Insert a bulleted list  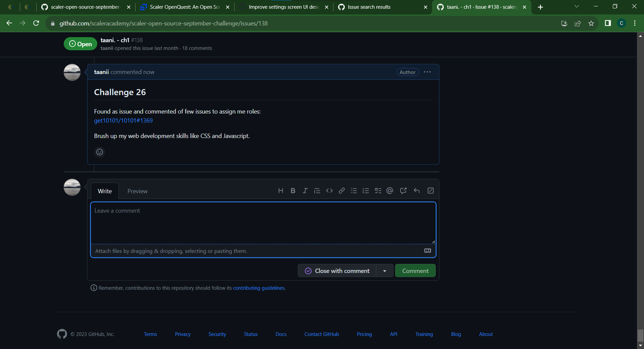pos(354,191)
